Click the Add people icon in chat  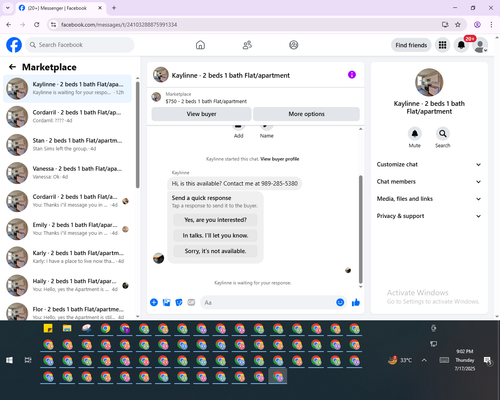[x=238, y=127]
